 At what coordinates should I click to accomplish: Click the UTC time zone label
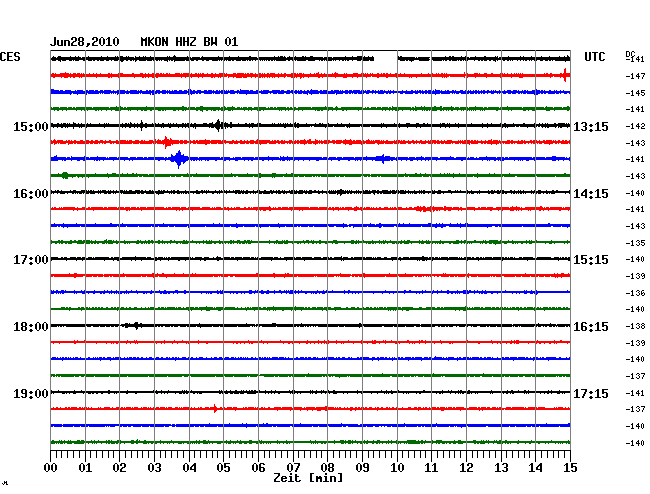[x=594, y=57]
